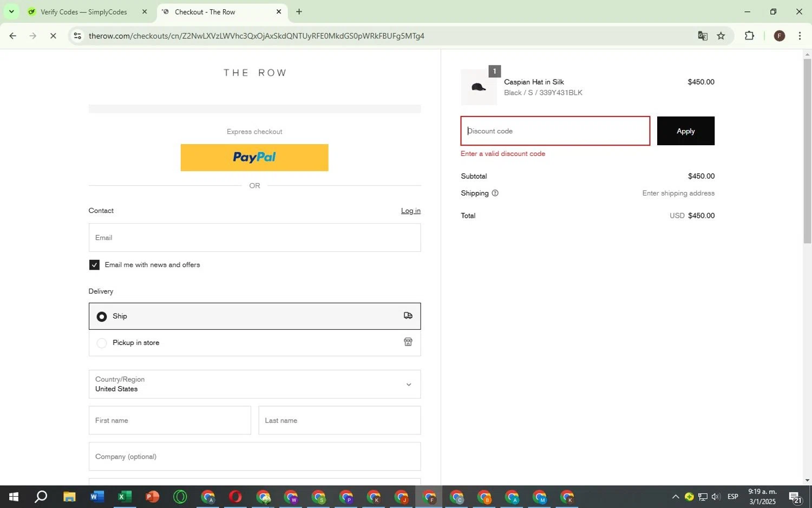Image resolution: width=812 pixels, height=508 pixels.
Task: Show hidden system tray icons
Action: tap(676, 497)
